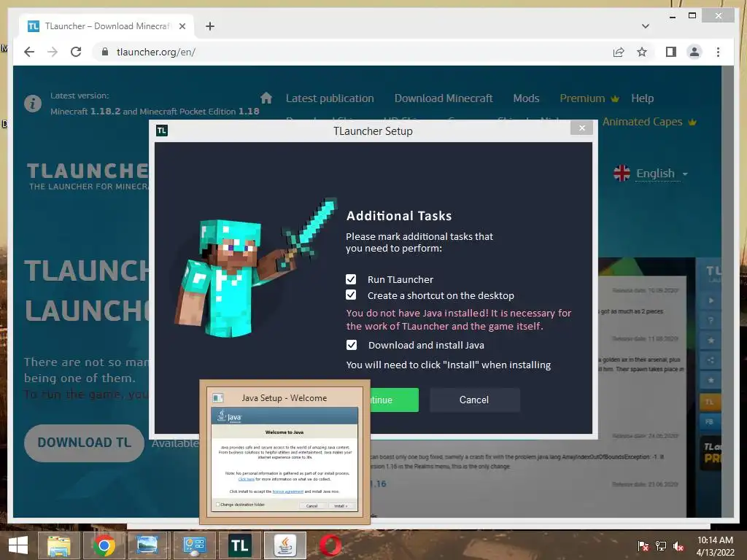Viewport: 747px width, 560px height.
Task: Reload the tlauncher.org page
Action: [x=76, y=52]
